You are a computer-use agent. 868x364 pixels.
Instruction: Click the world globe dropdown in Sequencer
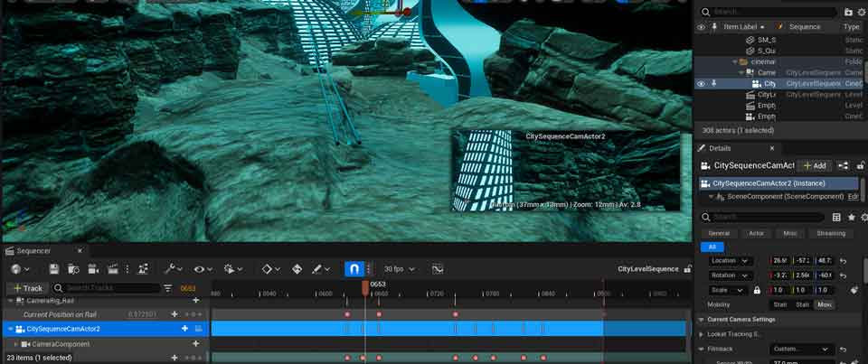[20, 269]
